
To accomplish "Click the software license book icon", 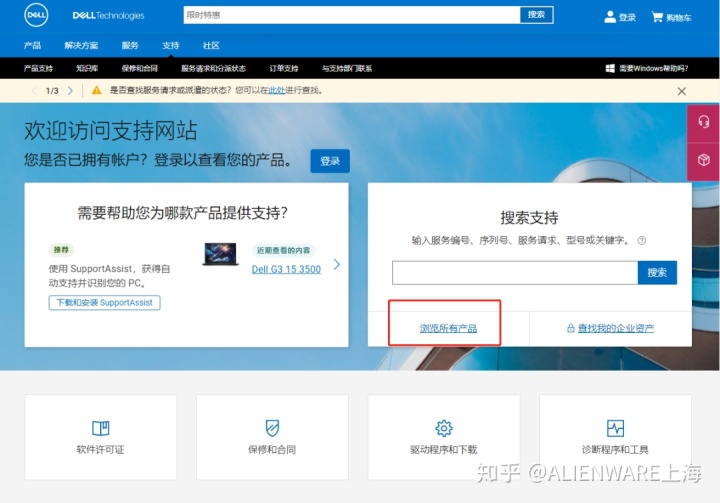I will 101,428.
